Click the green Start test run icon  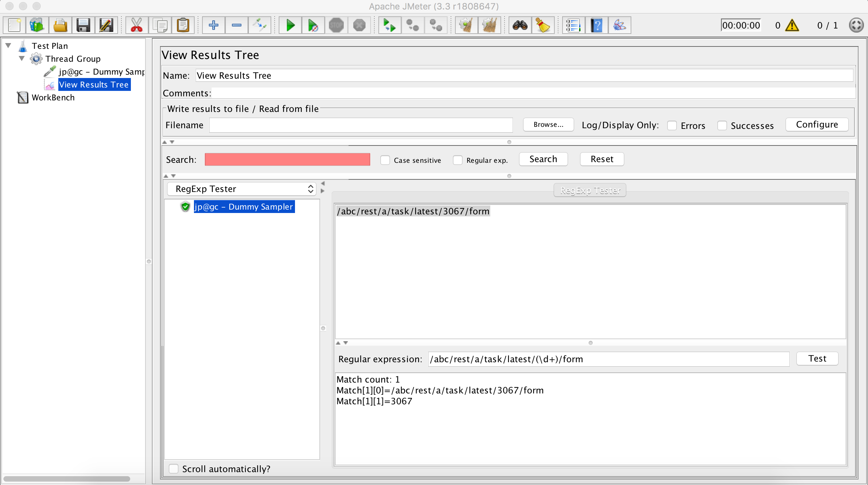click(x=290, y=25)
